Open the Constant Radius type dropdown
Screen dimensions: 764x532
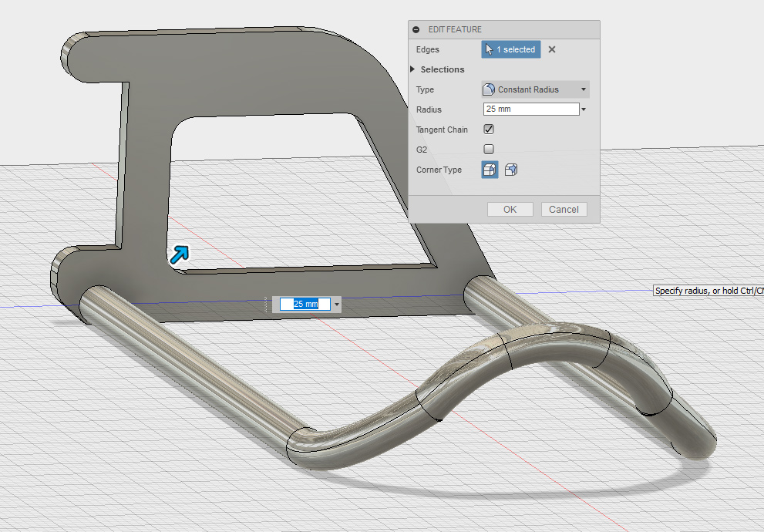tap(535, 89)
